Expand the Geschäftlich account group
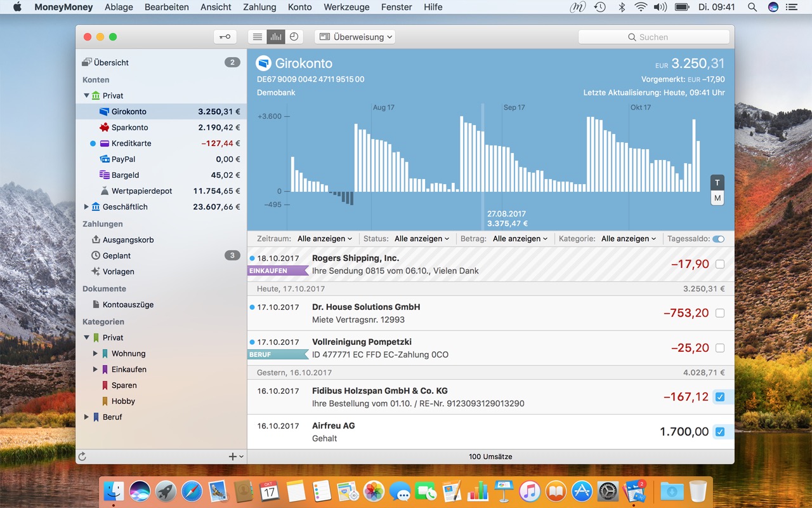Viewport: 812px width, 508px height. (x=86, y=207)
